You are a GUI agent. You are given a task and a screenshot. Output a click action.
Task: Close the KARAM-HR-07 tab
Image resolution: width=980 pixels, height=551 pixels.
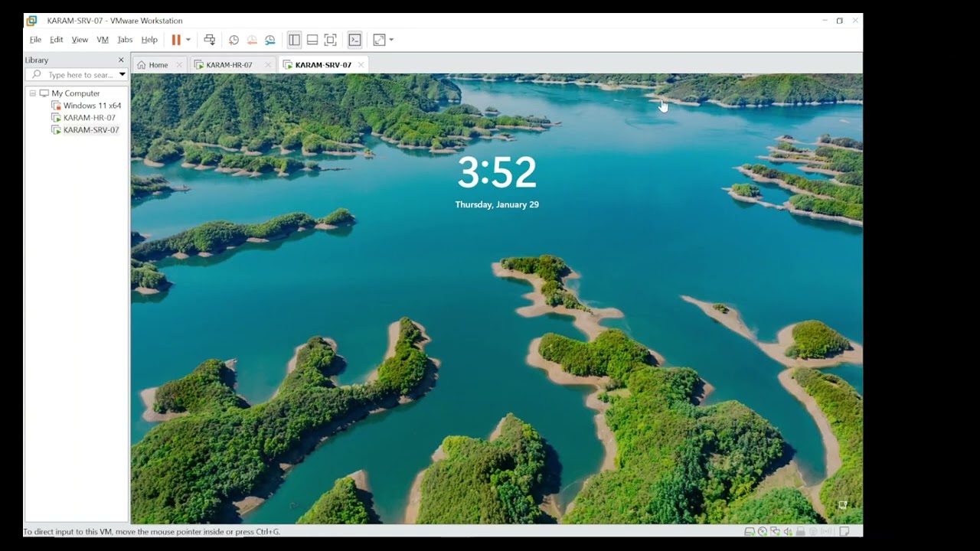267,65
